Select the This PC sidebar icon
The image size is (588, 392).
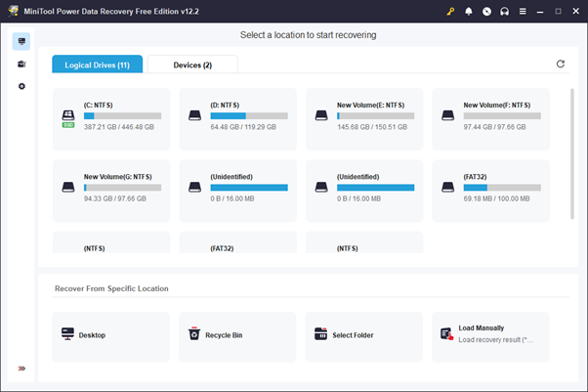pos(21,42)
